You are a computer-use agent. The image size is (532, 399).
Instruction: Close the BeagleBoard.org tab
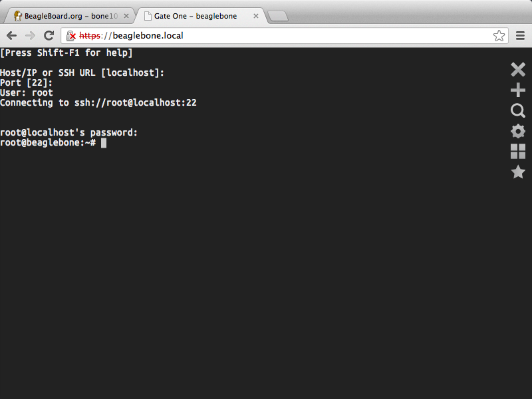click(126, 16)
